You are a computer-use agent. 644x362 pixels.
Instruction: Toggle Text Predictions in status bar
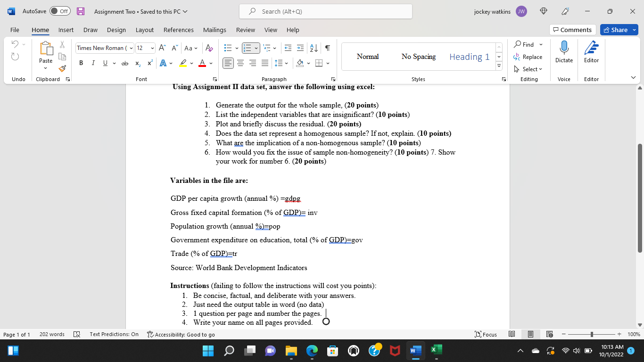[115, 334]
